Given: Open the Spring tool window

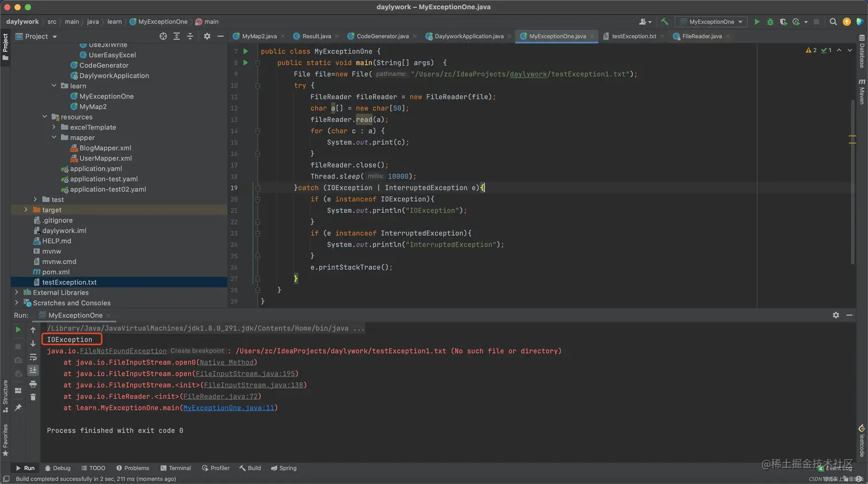Looking at the screenshot, I should coord(284,468).
